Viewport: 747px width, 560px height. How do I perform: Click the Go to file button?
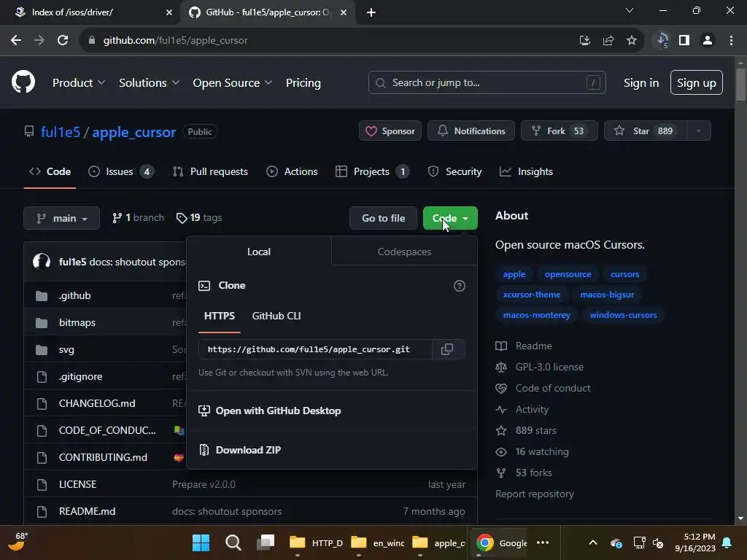point(383,218)
